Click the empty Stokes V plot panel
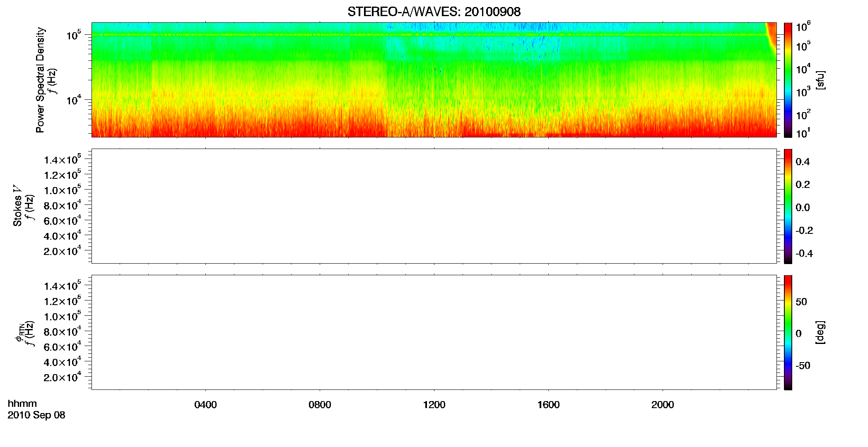Screen dimensions: 868x447 (x=434, y=206)
